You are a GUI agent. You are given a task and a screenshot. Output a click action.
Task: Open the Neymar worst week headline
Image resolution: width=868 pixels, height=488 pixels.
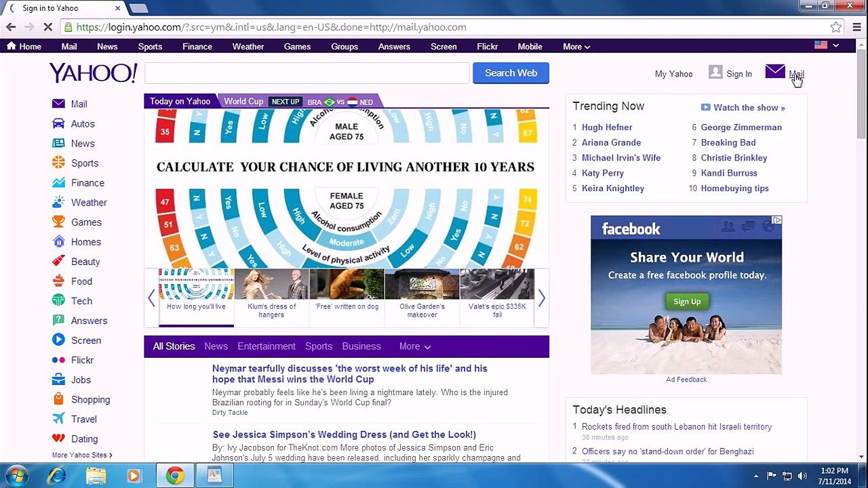(349, 373)
